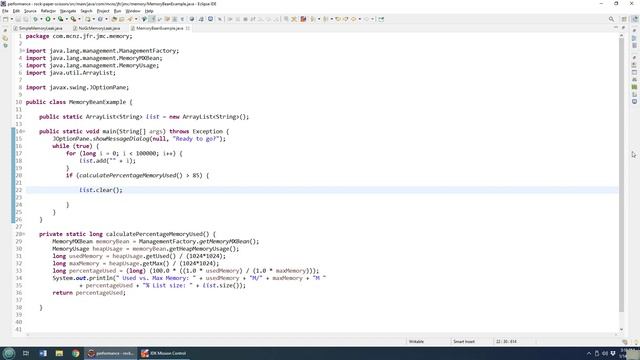Click the Task View taskbar icon

pos(26,353)
